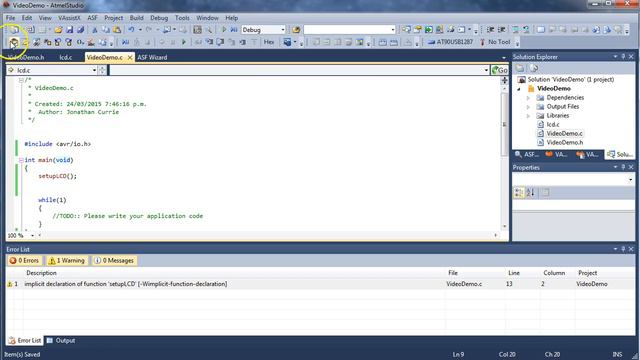Open the Tools menu
640x360 pixels.
pyautogui.click(x=182, y=18)
